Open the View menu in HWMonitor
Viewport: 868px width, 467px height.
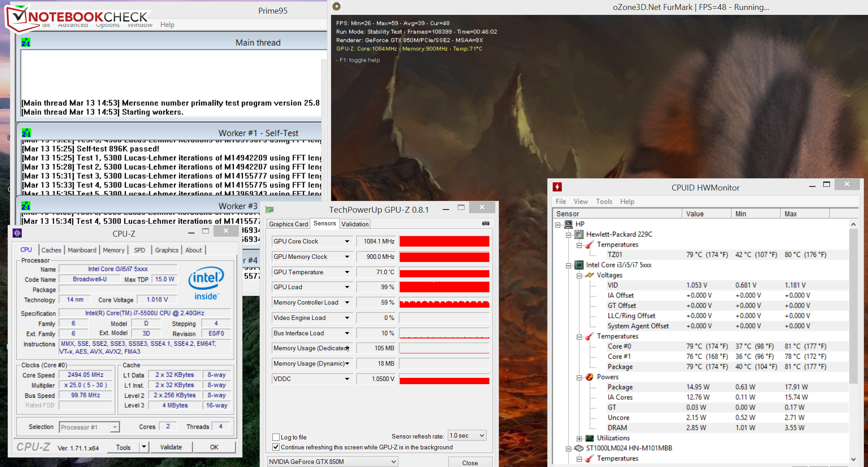click(x=581, y=201)
